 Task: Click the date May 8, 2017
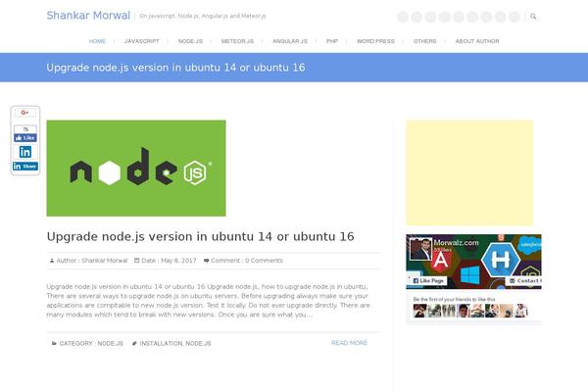coord(178,261)
